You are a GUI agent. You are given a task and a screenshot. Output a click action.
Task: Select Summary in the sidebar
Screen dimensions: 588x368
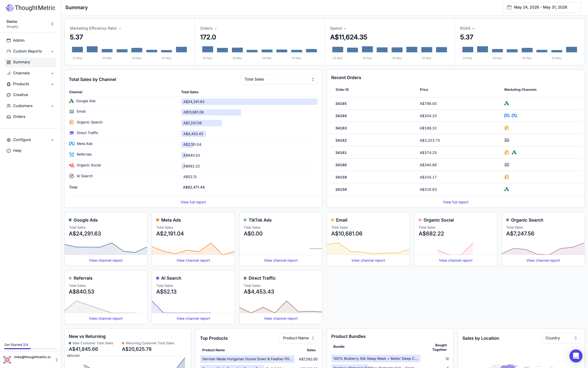[x=30, y=62]
